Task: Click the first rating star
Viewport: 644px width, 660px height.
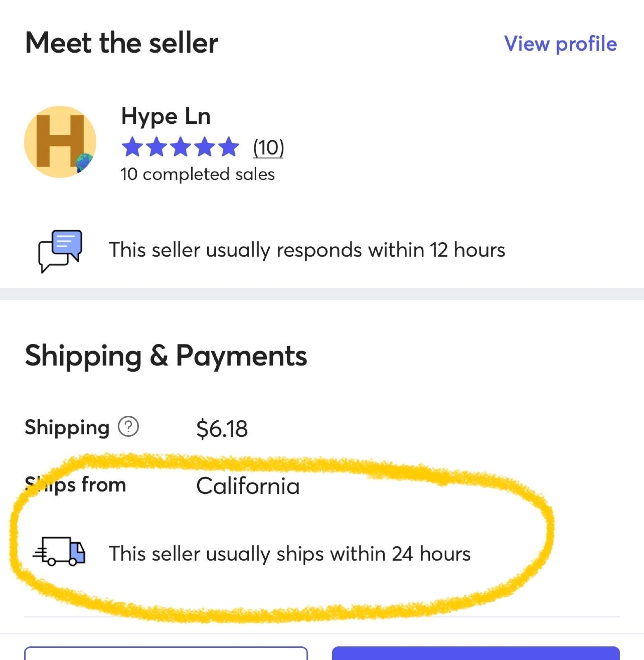Action: [x=132, y=147]
